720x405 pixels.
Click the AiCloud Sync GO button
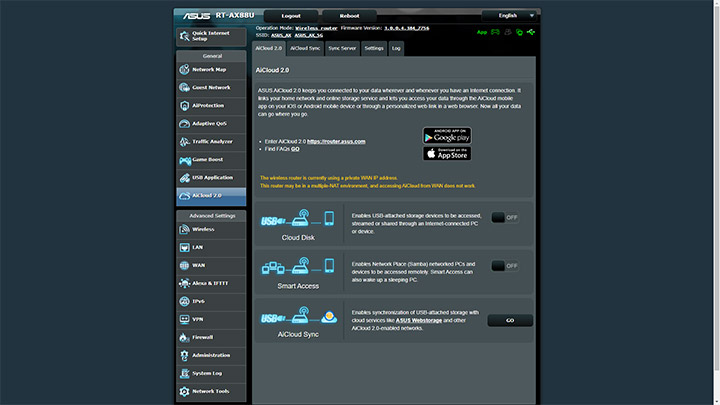pos(510,321)
